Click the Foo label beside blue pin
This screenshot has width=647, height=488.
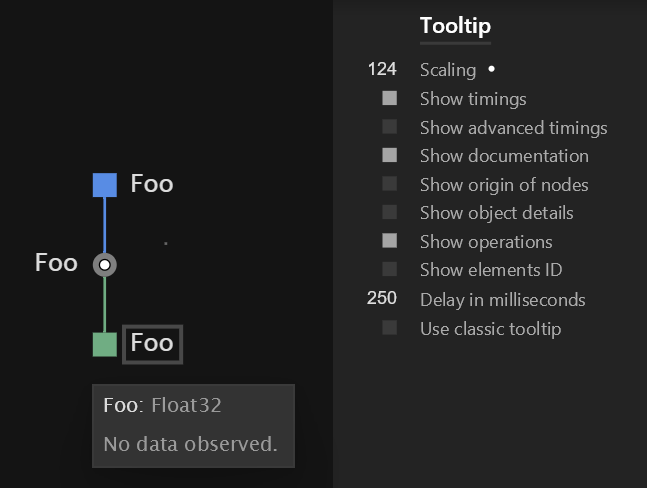click(152, 184)
